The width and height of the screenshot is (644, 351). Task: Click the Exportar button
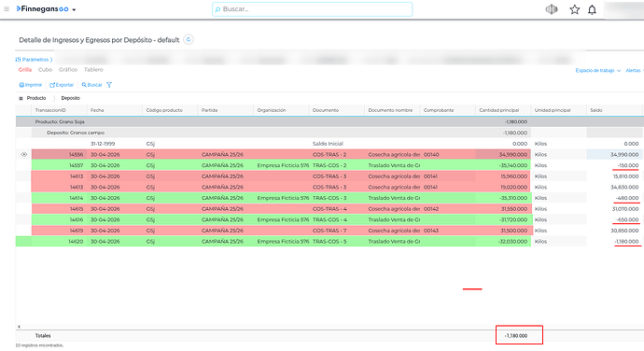(62, 85)
